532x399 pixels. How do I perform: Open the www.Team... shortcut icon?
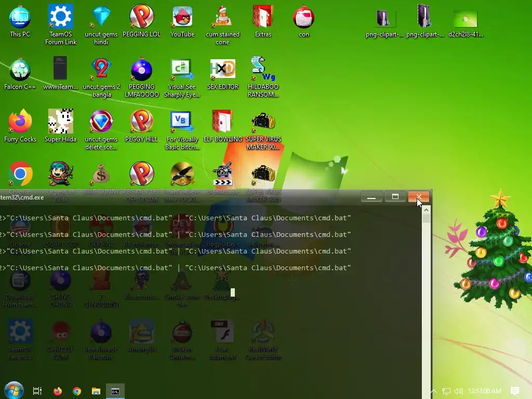coord(60,74)
